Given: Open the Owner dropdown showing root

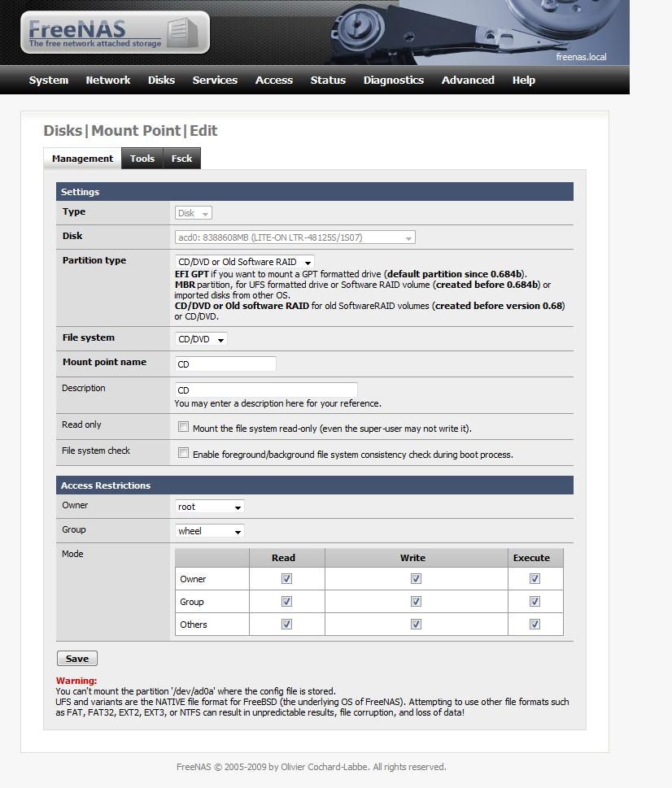Looking at the screenshot, I should click(210, 507).
